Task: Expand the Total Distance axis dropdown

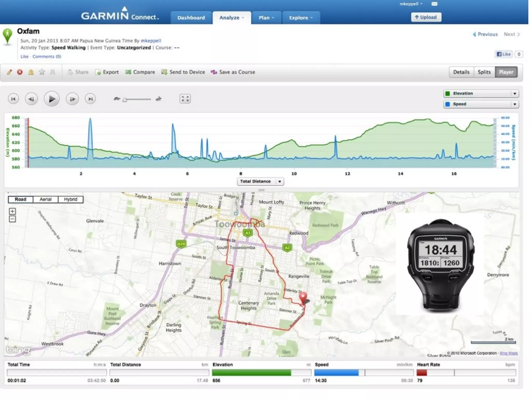Action: pyautogui.click(x=280, y=181)
